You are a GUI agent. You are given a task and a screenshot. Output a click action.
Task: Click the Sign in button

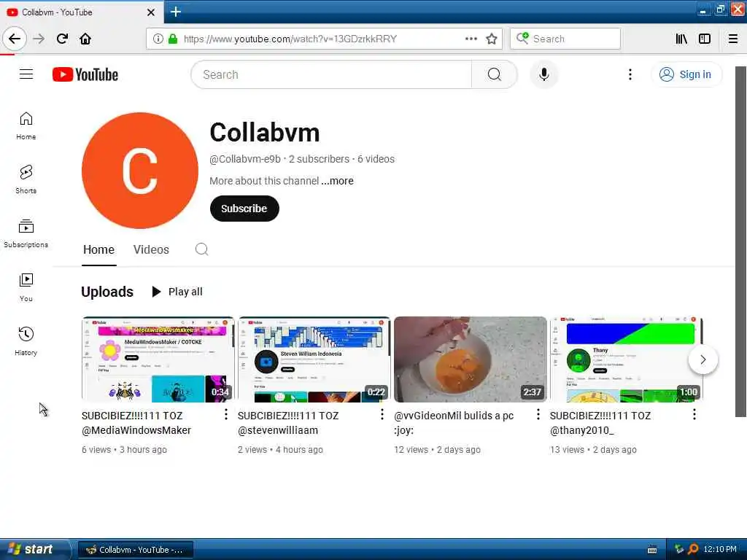pos(686,74)
